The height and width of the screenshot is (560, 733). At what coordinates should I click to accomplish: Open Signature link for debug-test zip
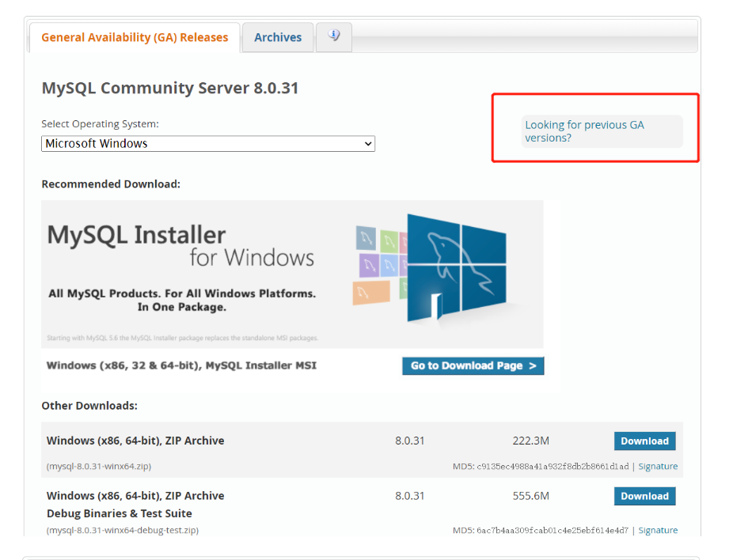(658, 530)
